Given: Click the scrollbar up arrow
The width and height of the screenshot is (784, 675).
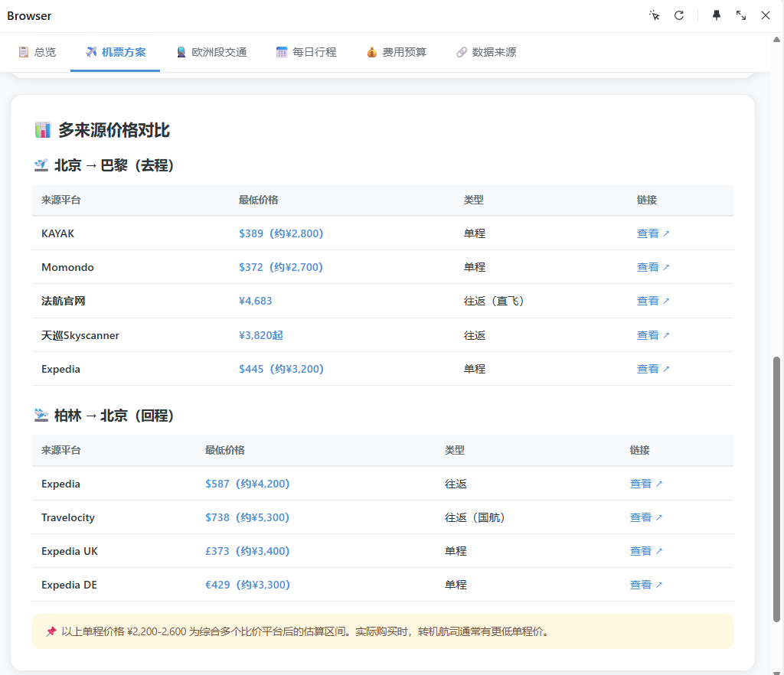Looking at the screenshot, I should [x=776, y=40].
